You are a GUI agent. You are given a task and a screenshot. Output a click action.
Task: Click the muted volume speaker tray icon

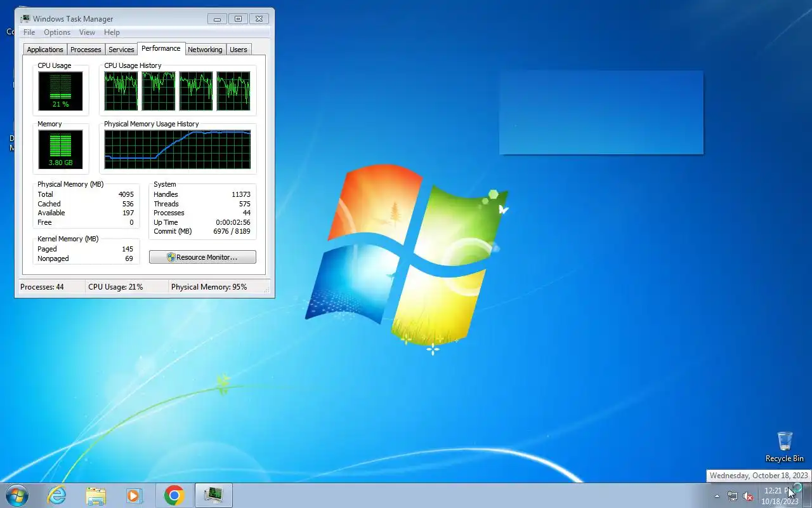(749, 496)
